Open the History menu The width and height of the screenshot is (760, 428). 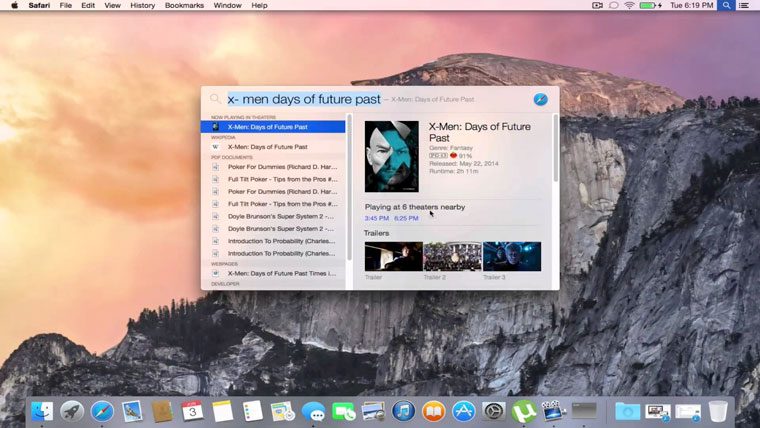142,6
